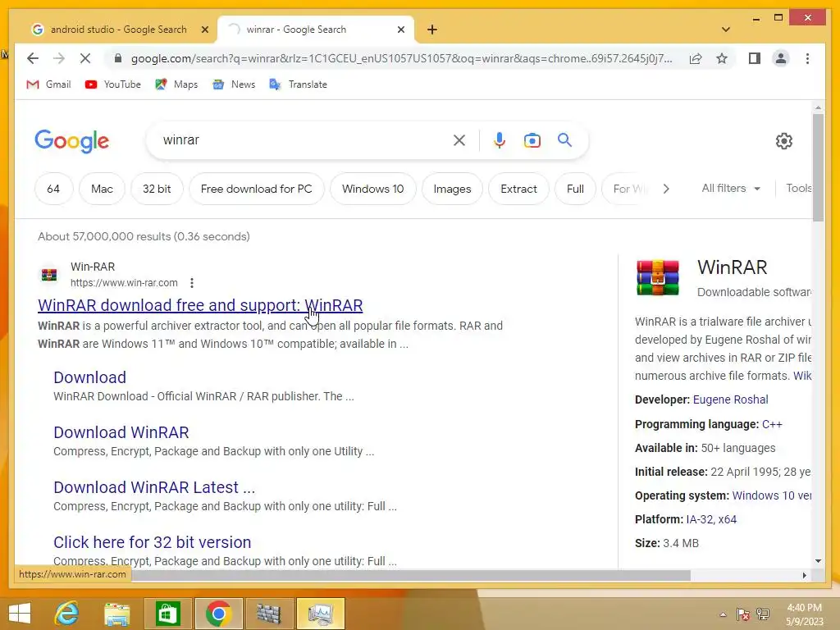The height and width of the screenshot is (630, 840).
Task: Open the Eugene Roshal developer link
Action: pyautogui.click(x=731, y=399)
